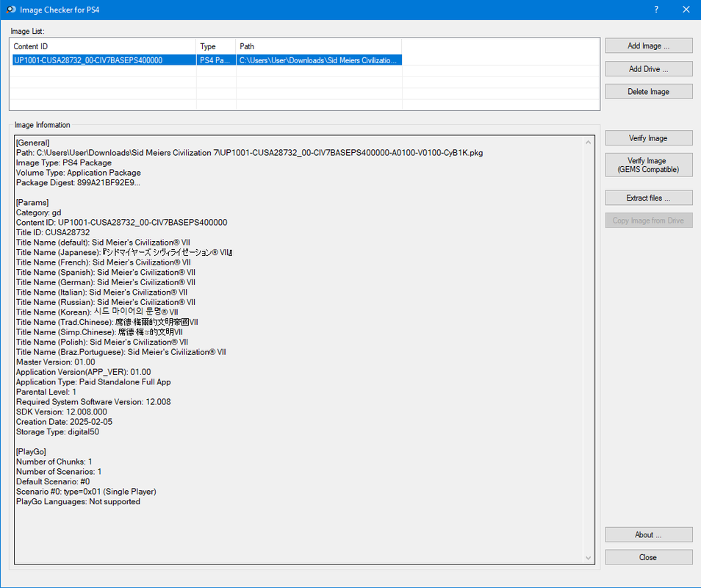The image size is (701, 588).
Task: Click 'Parental Level: 1' line
Action: click(x=46, y=392)
